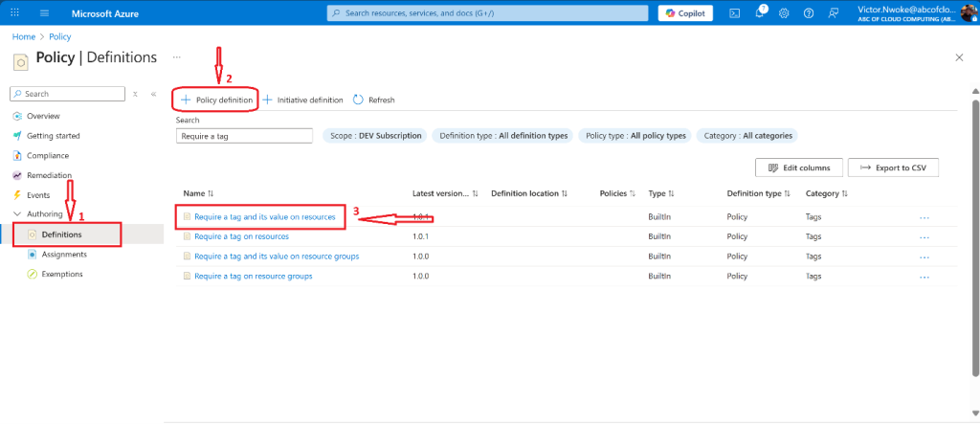The image size is (980, 424).
Task: Click the Policy page title icon
Action: (21, 62)
